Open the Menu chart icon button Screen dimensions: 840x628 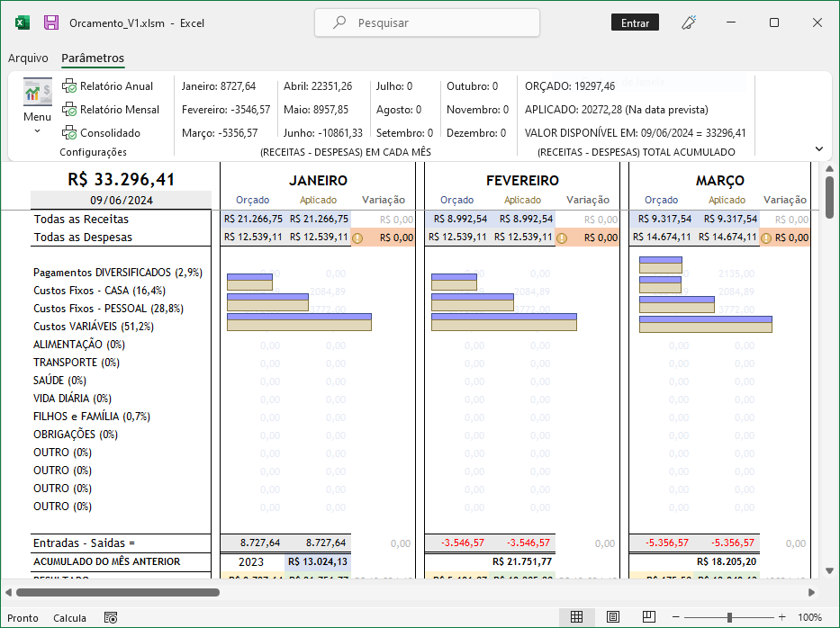click(37, 94)
